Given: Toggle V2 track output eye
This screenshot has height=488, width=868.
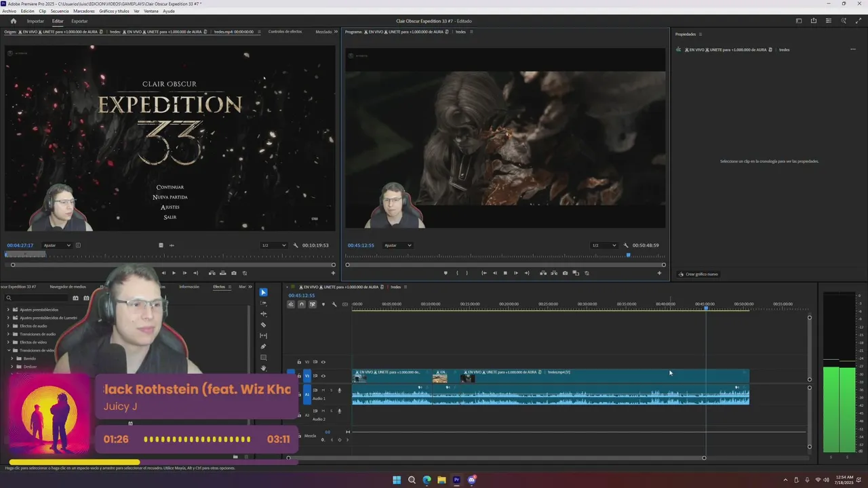Looking at the screenshot, I should (323, 362).
